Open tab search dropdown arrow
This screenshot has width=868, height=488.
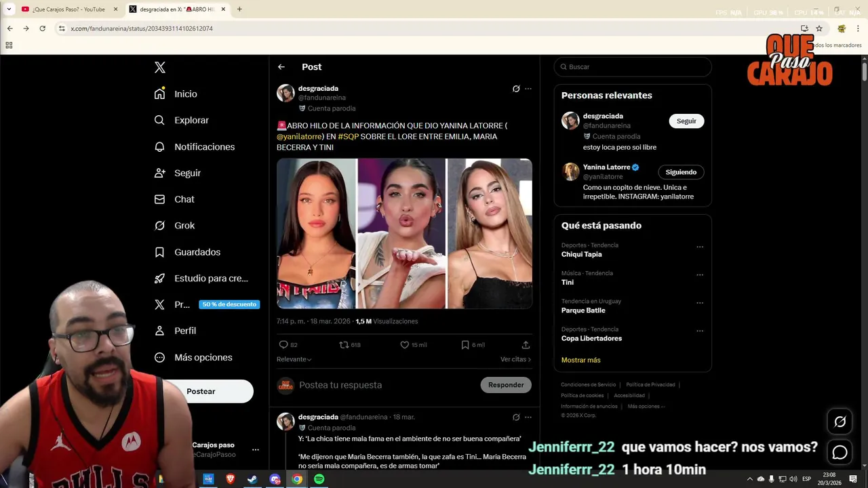tap(9, 9)
